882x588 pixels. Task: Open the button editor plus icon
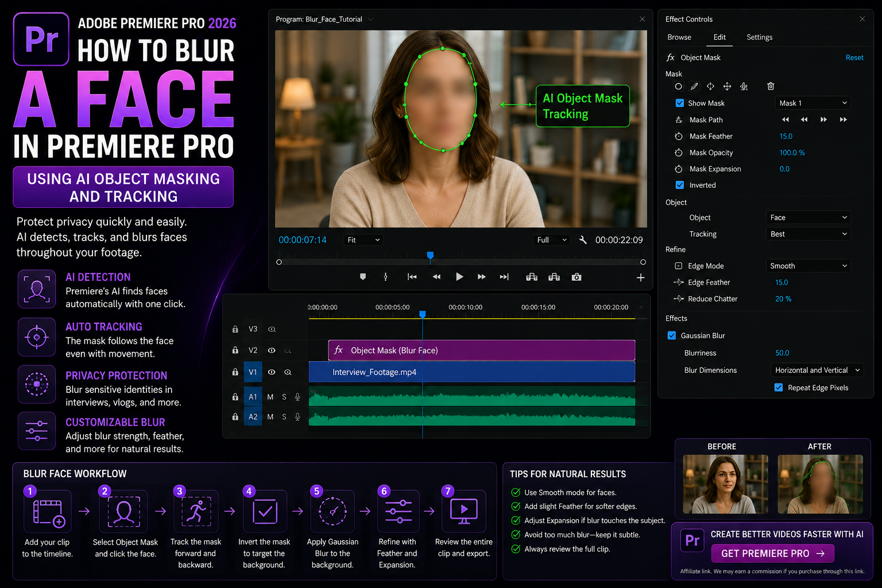(641, 277)
